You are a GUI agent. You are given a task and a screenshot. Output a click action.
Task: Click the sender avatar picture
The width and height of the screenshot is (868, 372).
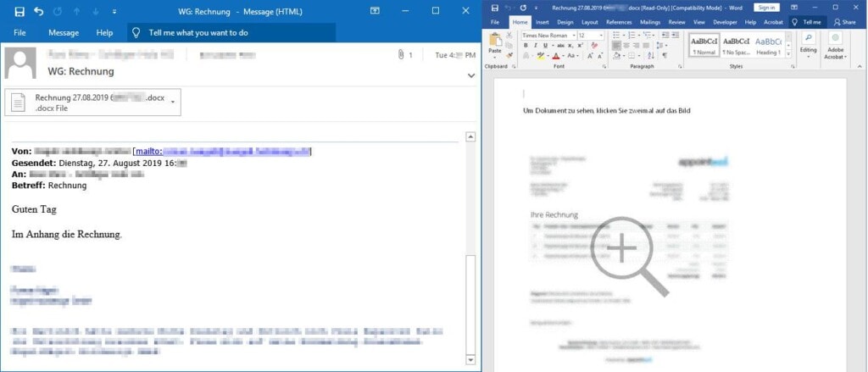20,63
